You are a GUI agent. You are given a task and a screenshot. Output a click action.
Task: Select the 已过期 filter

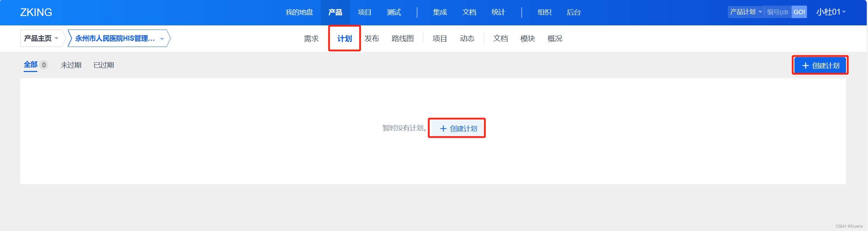pos(104,65)
